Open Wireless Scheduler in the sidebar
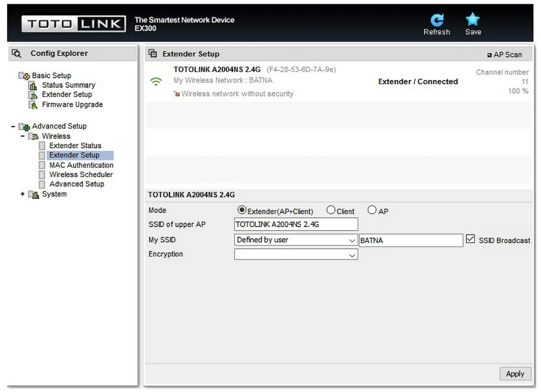541x392 pixels. click(81, 175)
